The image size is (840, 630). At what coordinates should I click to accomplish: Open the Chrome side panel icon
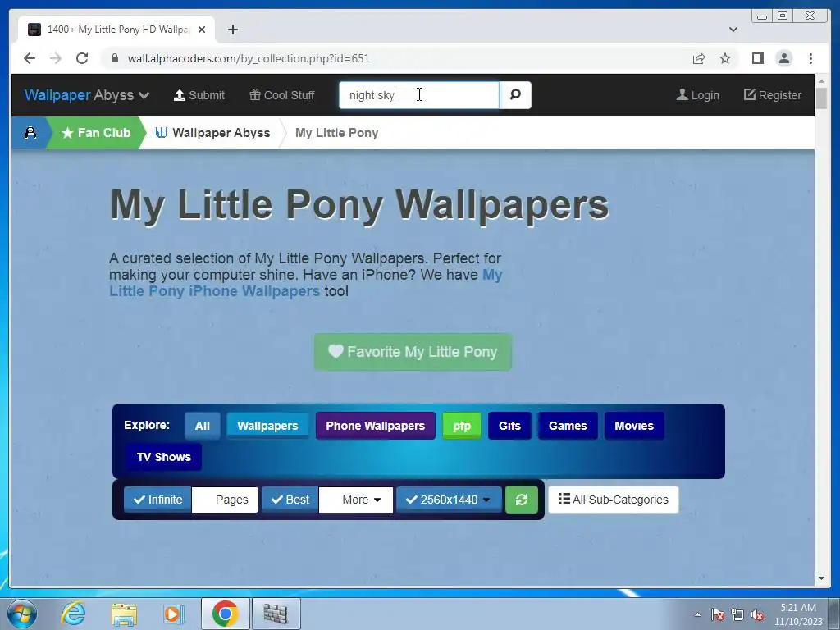pyautogui.click(x=757, y=58)
